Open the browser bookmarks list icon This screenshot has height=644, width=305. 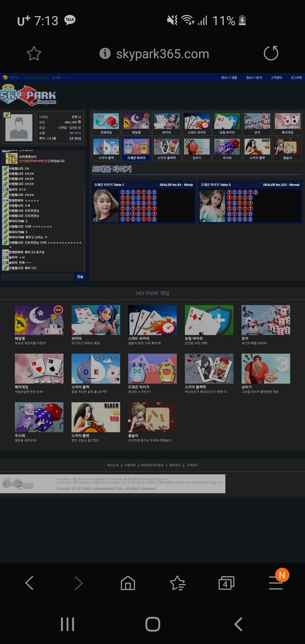177,583
